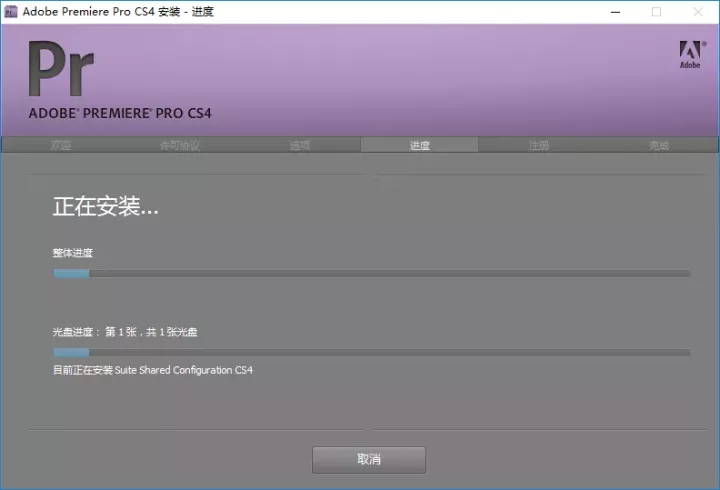Click the 整体进度 overall progress bar
This screenshot has width=720, height=490.
tap(371, 273)
